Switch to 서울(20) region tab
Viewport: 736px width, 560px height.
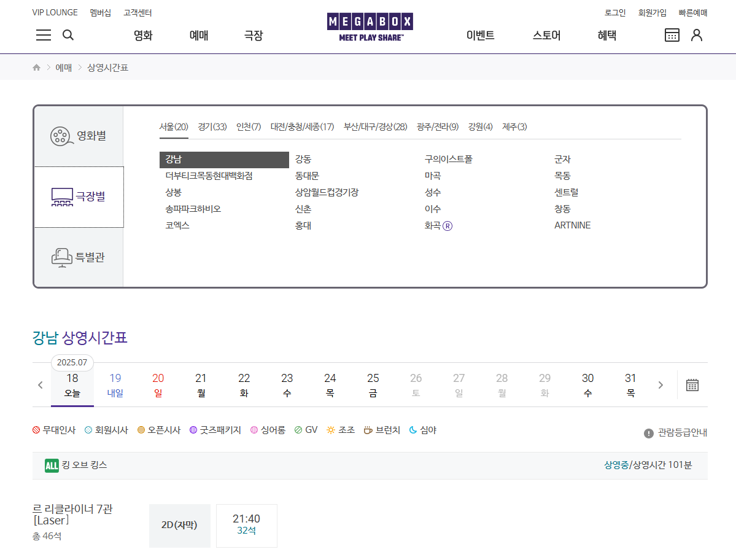(x=174, y=126)
